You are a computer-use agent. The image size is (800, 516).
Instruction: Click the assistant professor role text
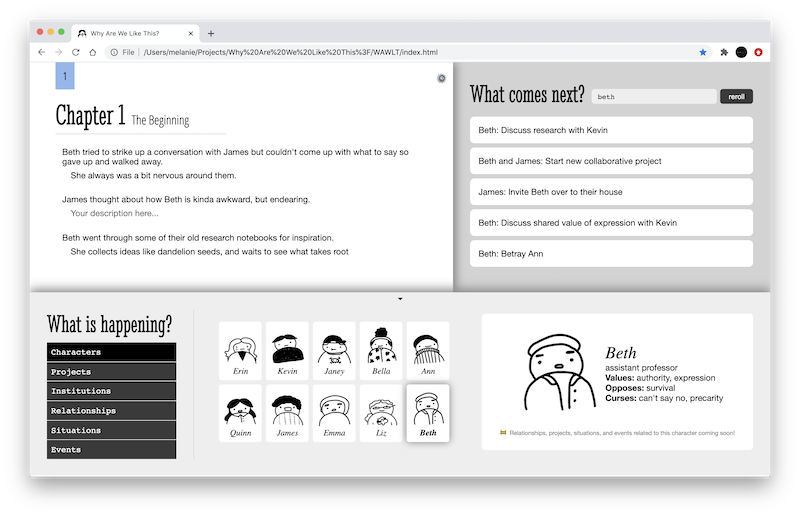[x=641, y=368]
